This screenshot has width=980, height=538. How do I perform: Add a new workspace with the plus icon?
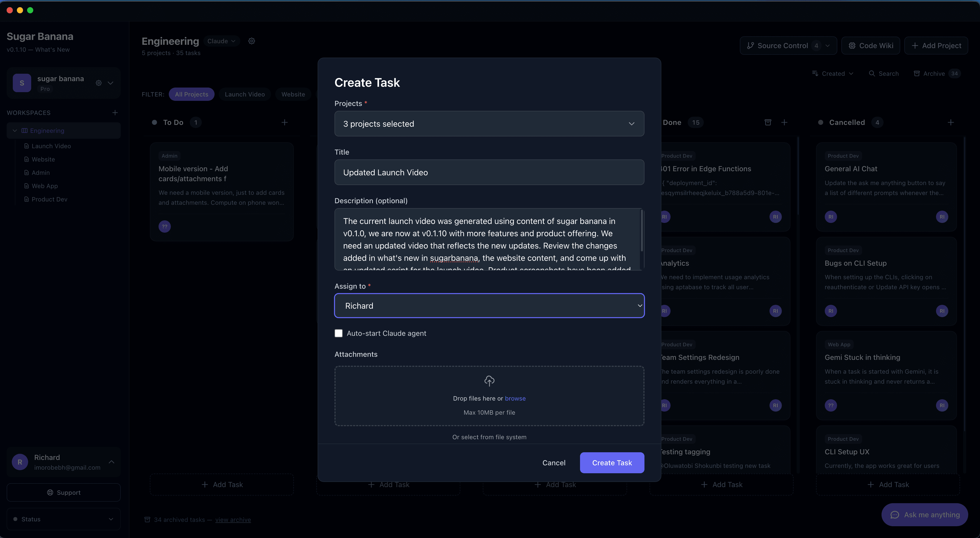click(x=115, y=112)
